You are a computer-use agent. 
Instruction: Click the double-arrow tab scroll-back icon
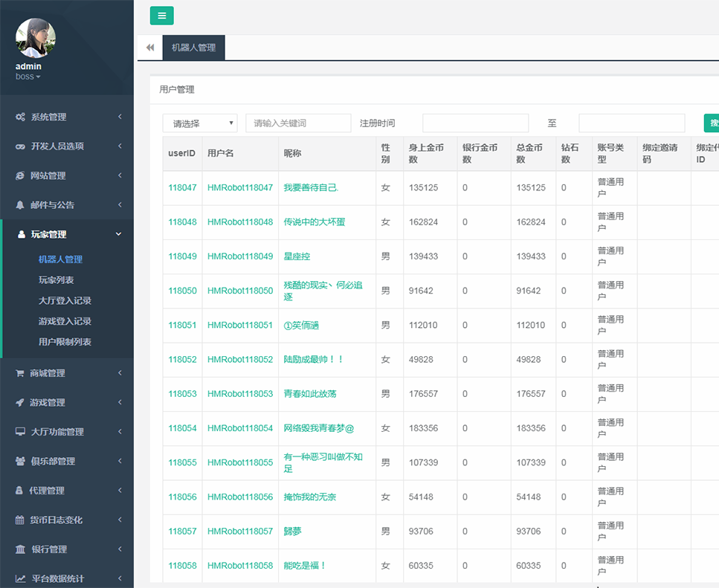(x=150, y=48)
